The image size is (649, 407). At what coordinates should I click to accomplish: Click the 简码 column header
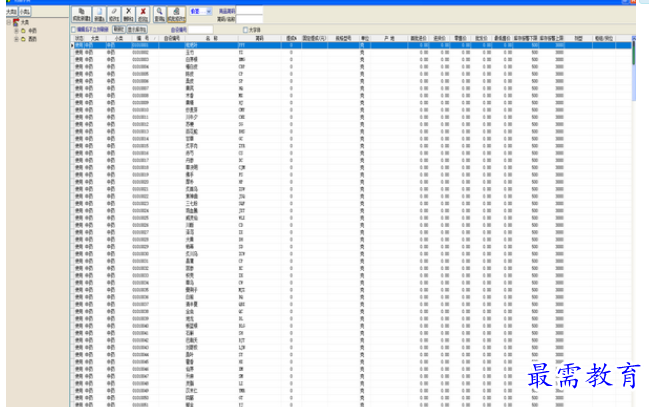coord(260,38)
